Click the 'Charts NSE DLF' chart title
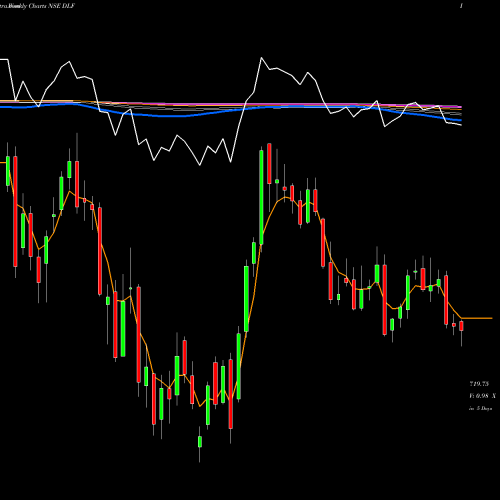The image size is (500, 500). (51, 6)
